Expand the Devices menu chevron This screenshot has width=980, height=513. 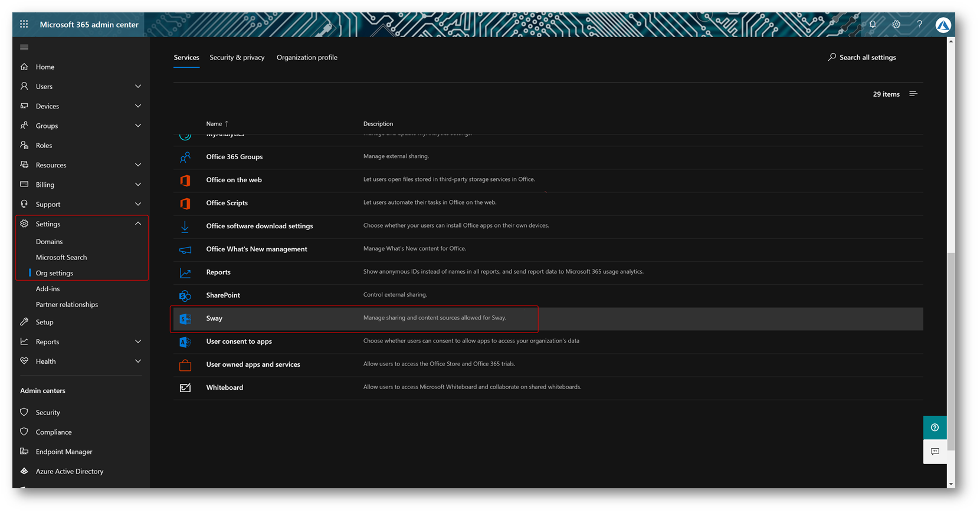[138, 106]
